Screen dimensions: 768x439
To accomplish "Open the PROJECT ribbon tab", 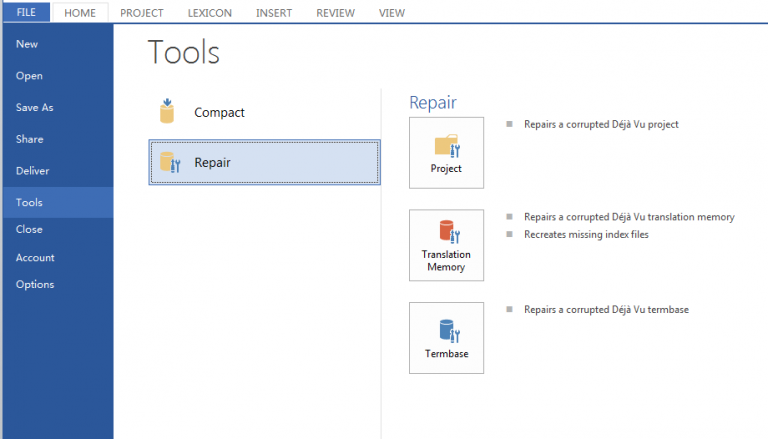I will [x=141, y=13].
